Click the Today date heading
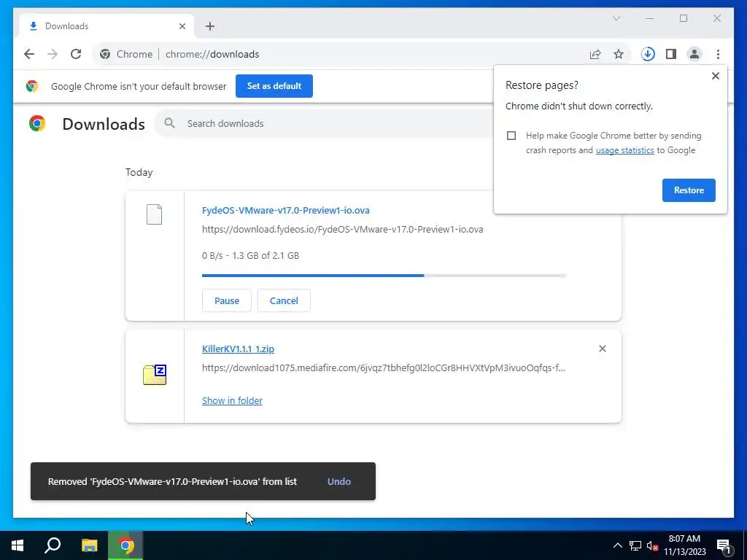The width and height of the screenshot is (747, 560). point(139,172)
